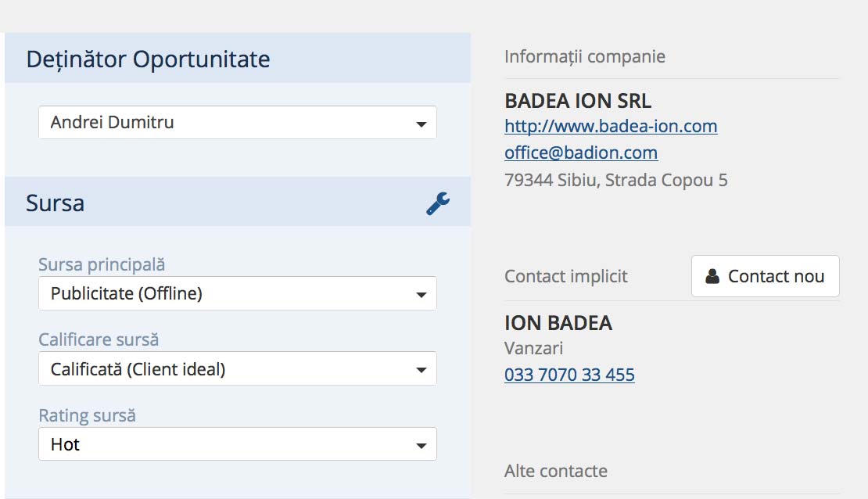Screen dimensions: 868x499
Task: Click the wrench icon in Sursa header
Action: coord(438,203)
